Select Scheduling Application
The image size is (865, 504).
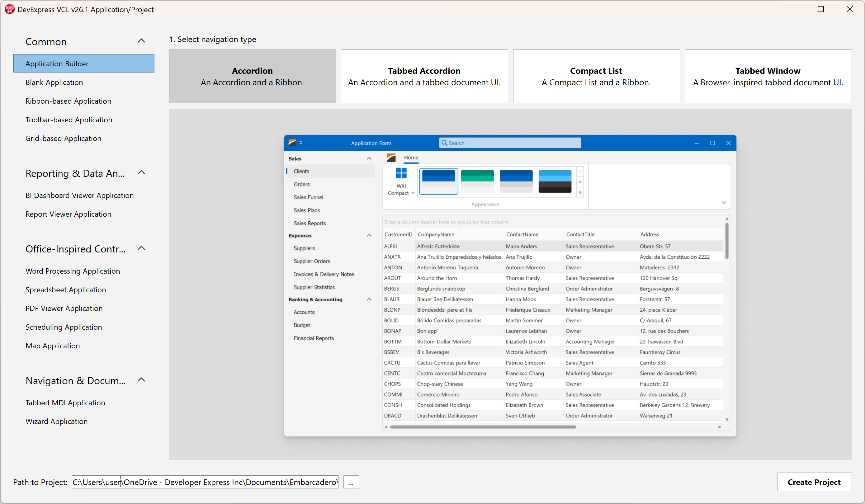(x=84, y=327)
